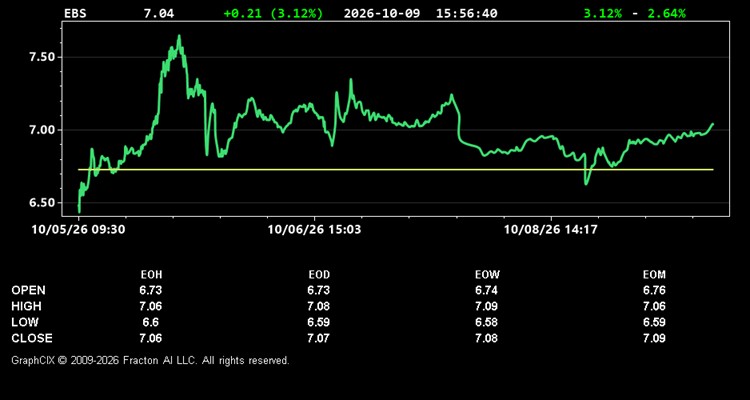This screenshot has width=750, height=400.
Task: Click the 7.50 y-axis label
Action: click(41, 57)
